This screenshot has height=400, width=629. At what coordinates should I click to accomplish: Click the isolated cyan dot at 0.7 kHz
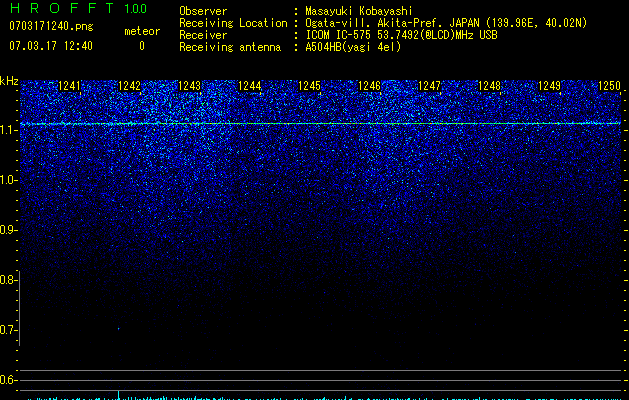(x=118, y=329)
